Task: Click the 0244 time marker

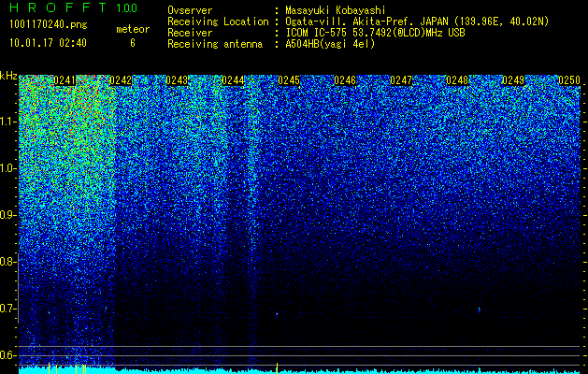Action: click(x=233, y=80)
